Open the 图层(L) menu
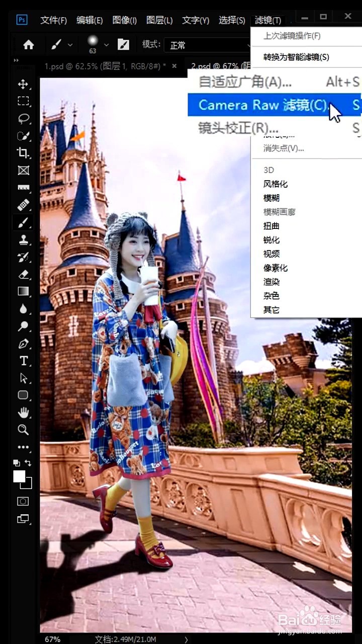Screen dimensions: 362x644 coord(159,20)
